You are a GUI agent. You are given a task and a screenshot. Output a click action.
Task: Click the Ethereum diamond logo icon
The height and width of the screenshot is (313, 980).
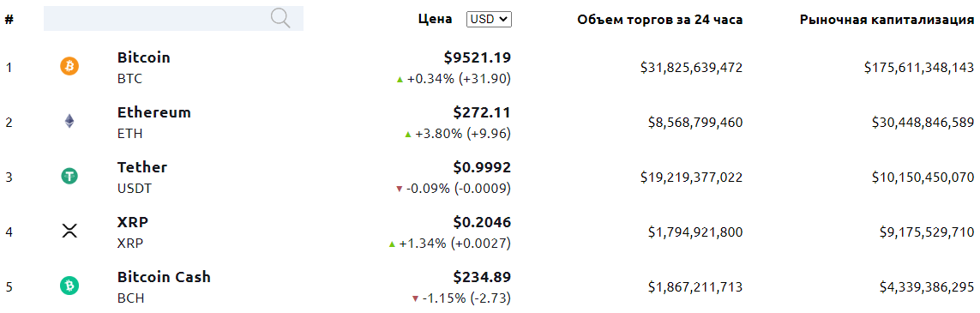69,121
